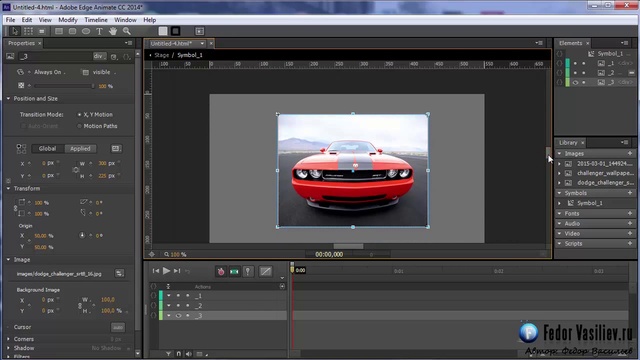
Task: Toggle visibility dot of layer _1 in timeline
Action: coord(178,296)
